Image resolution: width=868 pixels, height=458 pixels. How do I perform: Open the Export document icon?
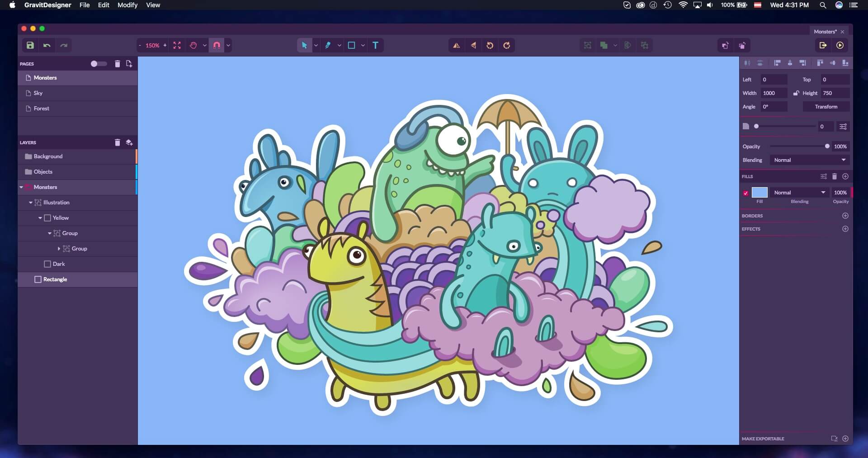tap(824, 45)
